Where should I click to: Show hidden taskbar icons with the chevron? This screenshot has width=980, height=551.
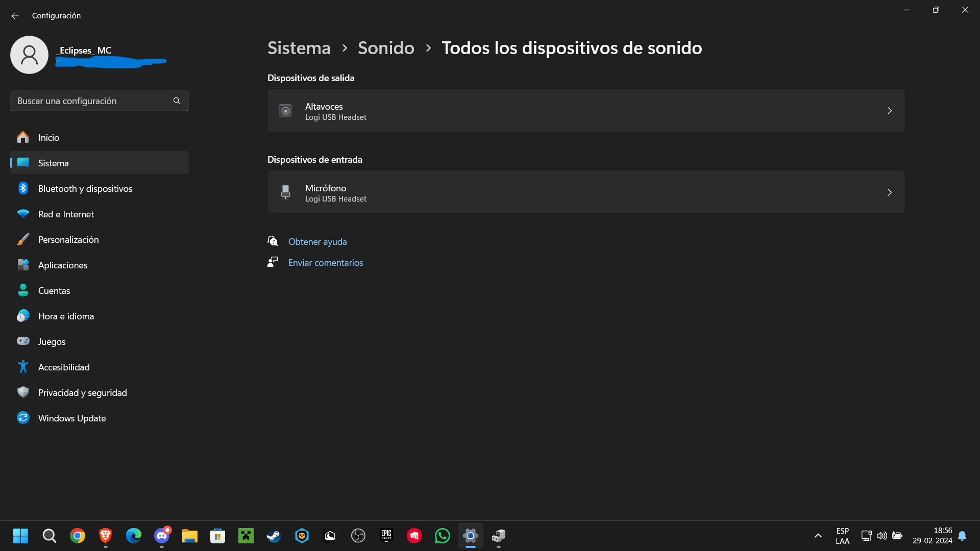click(x=817, y=536)
